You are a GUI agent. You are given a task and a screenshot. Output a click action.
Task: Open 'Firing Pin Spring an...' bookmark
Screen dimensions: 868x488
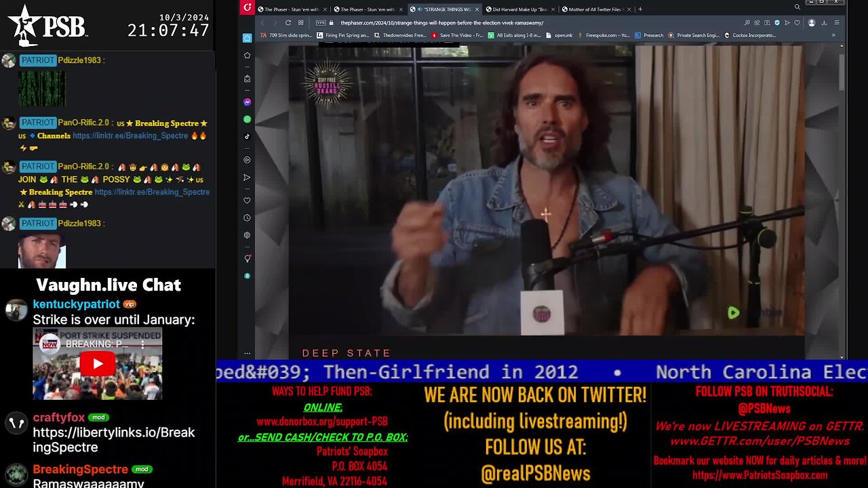pos(342,35)
